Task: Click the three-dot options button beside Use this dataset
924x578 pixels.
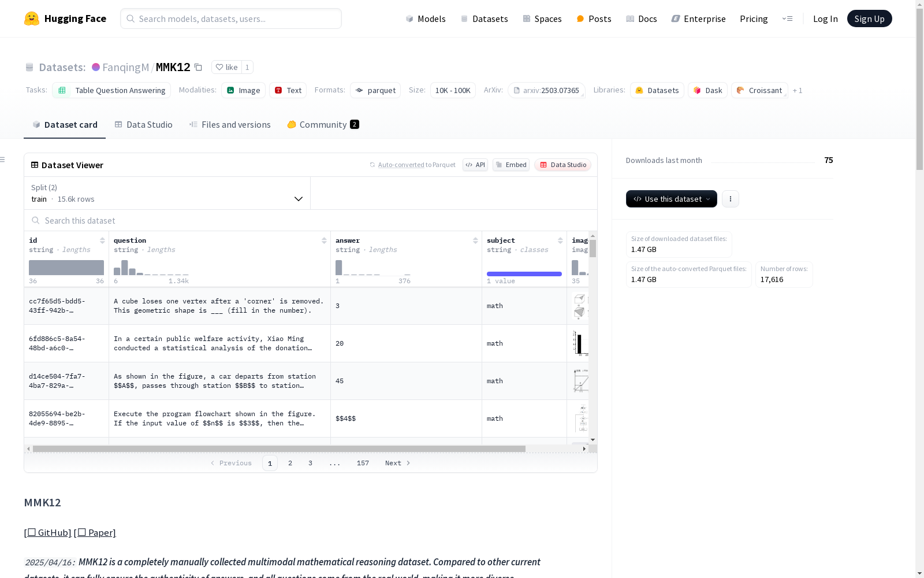Action: 731,199
